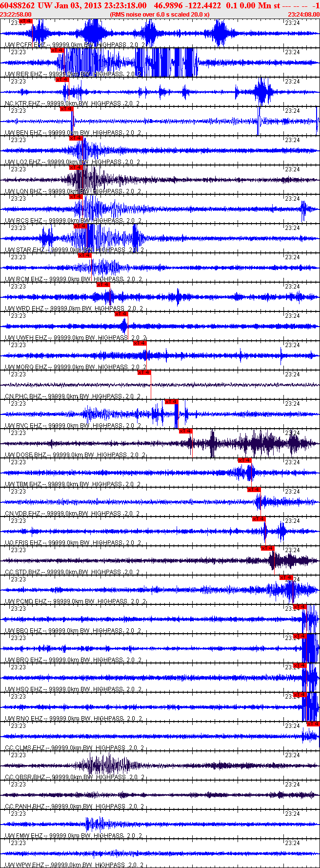Click the 'UW PCFR EHZ' station label
This screenshot has width=320, height=868.
coord(25,45)
